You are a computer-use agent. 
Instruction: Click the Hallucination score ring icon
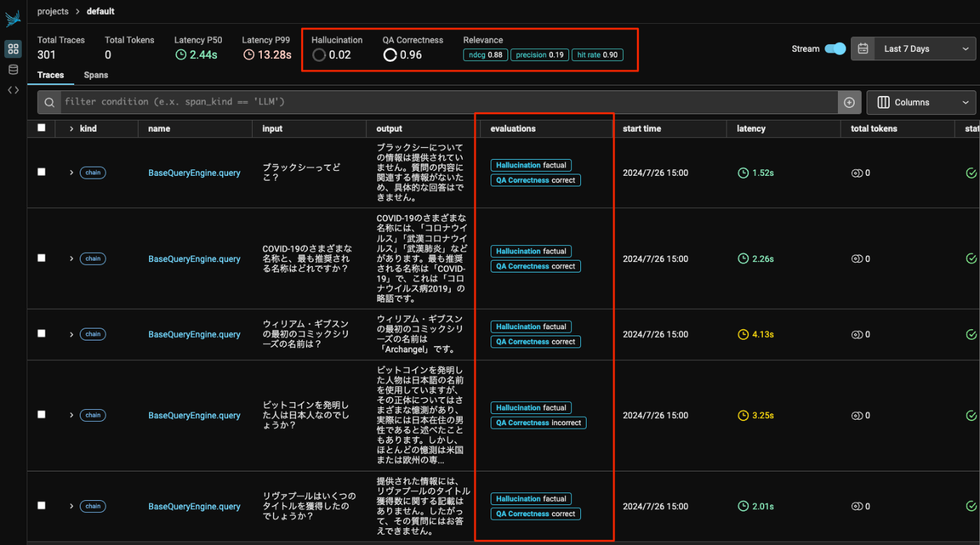coord(319,55)
